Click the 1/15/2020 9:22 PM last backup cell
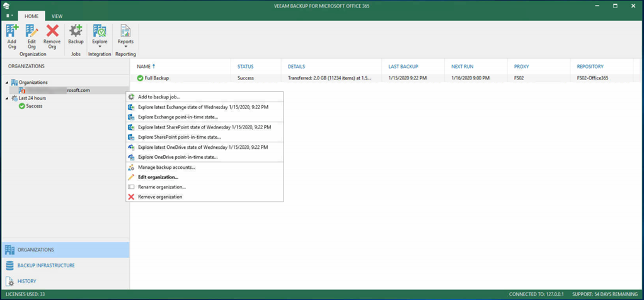Viewport: 644px width, 300px height. click(406, 78)
